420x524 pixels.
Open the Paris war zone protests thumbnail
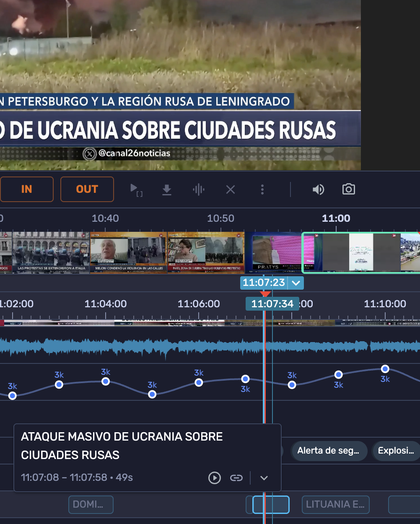point(206,253)
